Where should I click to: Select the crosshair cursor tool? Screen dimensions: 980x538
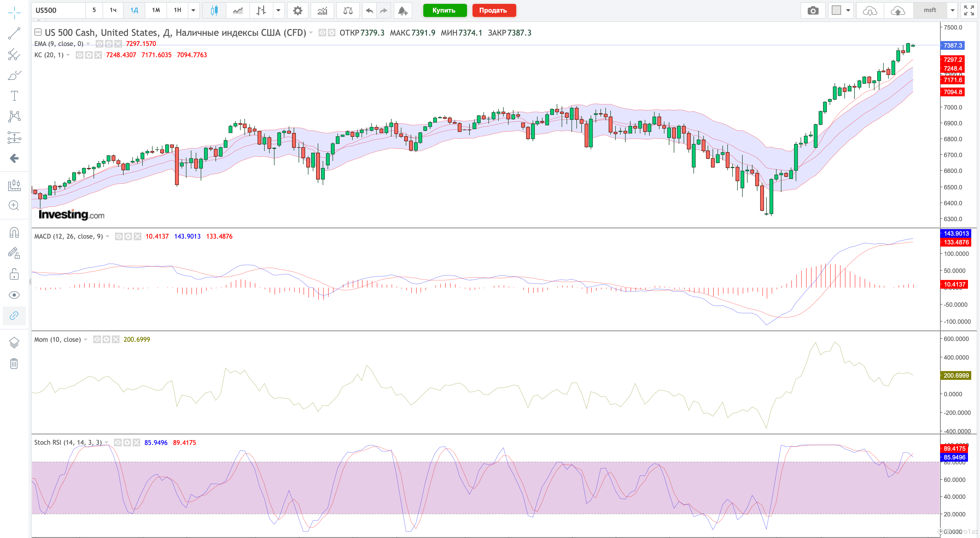(x=14, y=13)
